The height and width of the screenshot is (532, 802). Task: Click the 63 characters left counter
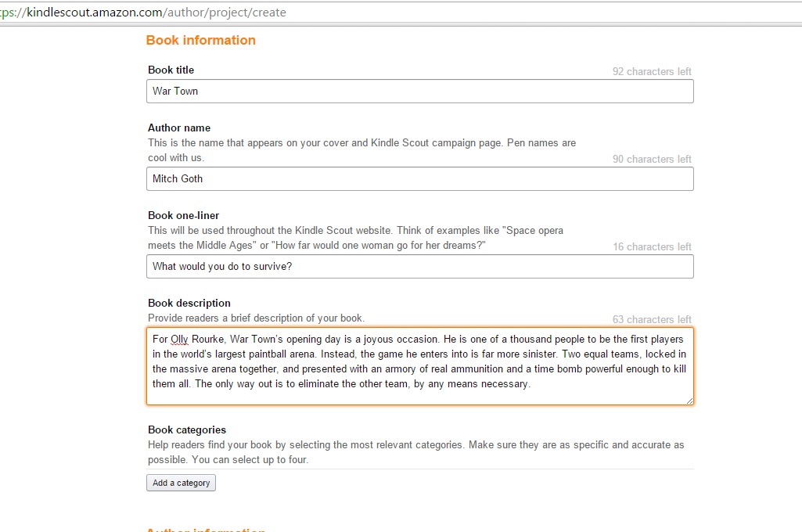tap(652, 320)
